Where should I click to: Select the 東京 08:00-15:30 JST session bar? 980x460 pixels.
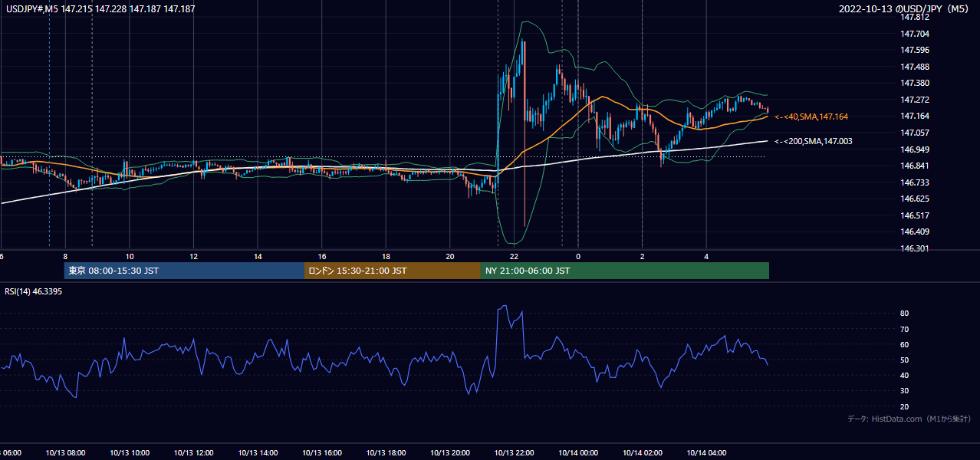click(184, 271)
